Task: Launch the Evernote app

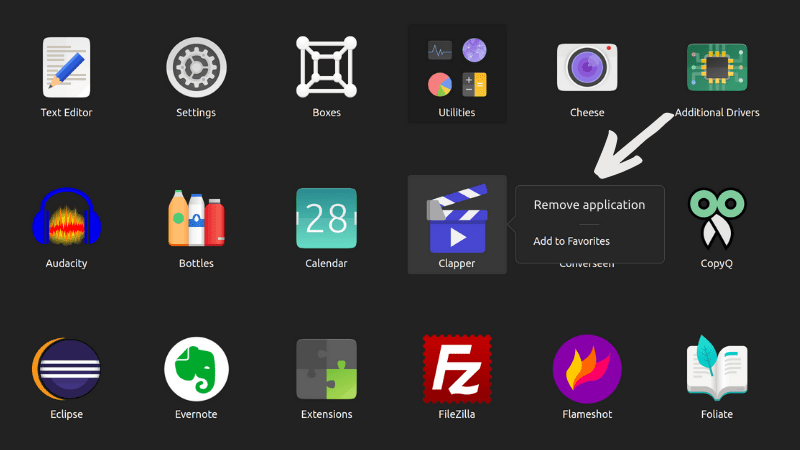Action: coord(196,369)
